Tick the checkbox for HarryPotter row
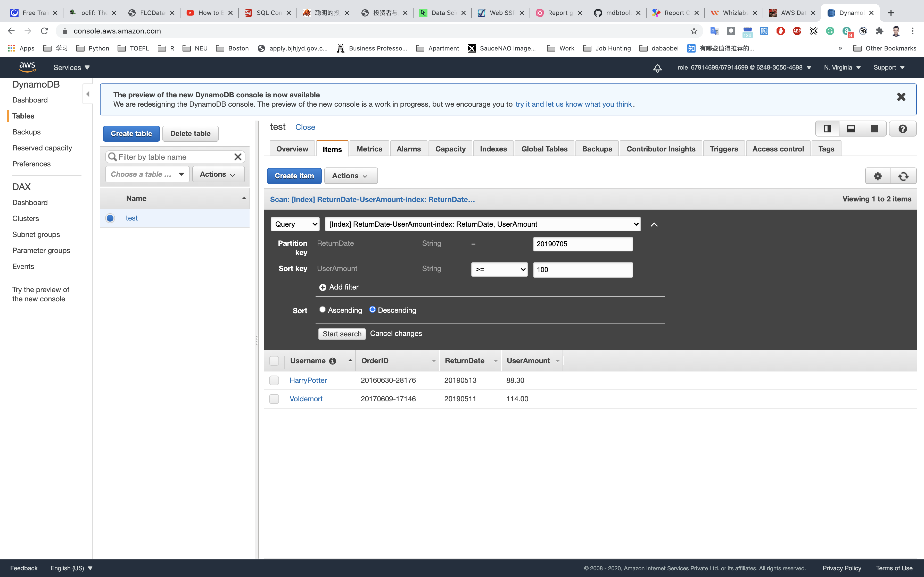Screen dimensions: 924x577 274,380
